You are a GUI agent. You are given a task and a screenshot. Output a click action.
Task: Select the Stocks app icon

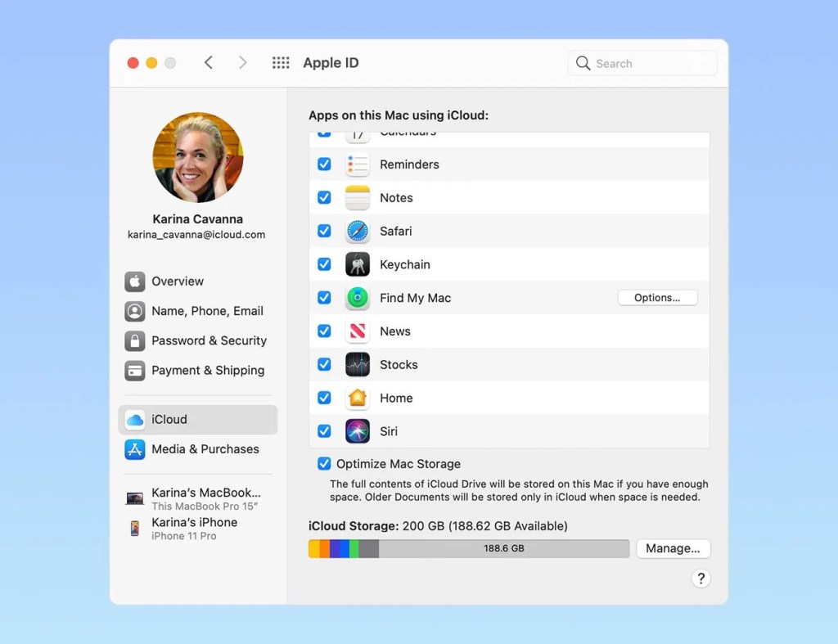[358, 364]
